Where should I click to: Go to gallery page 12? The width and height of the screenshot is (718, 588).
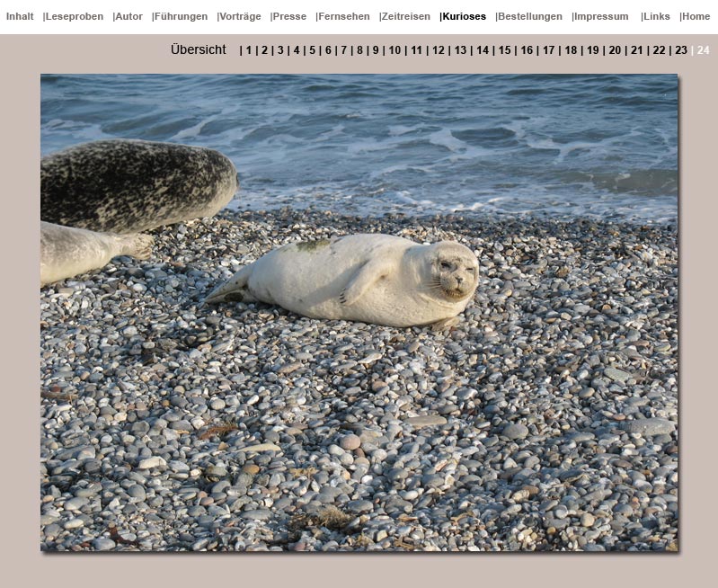click(x=438, y=50)
